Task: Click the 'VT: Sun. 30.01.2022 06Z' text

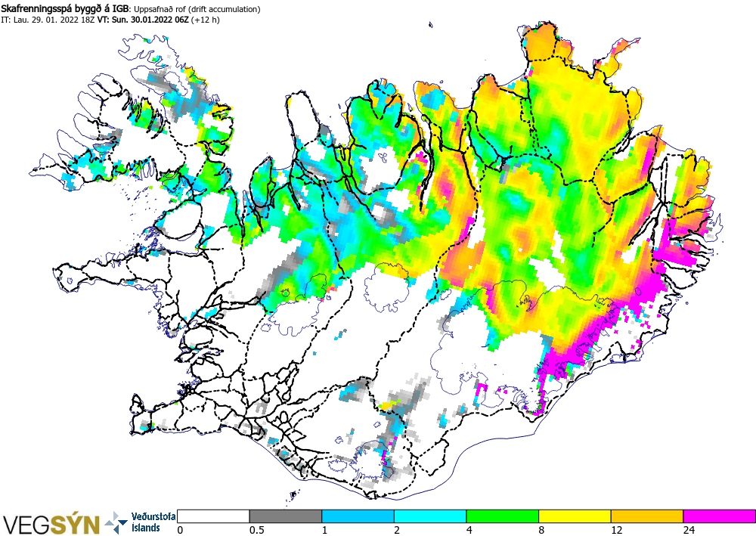Action: 143,20
